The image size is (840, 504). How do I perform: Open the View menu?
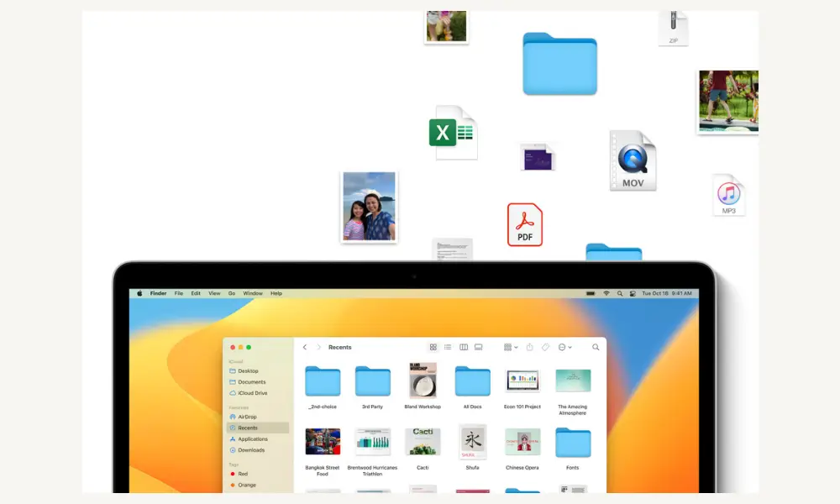(214, 293)
